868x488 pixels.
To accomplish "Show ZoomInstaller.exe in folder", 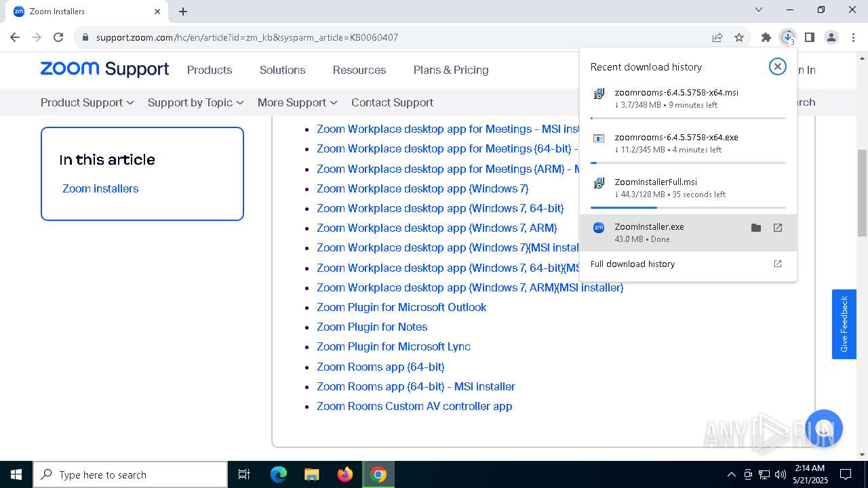I will [756, 228].
